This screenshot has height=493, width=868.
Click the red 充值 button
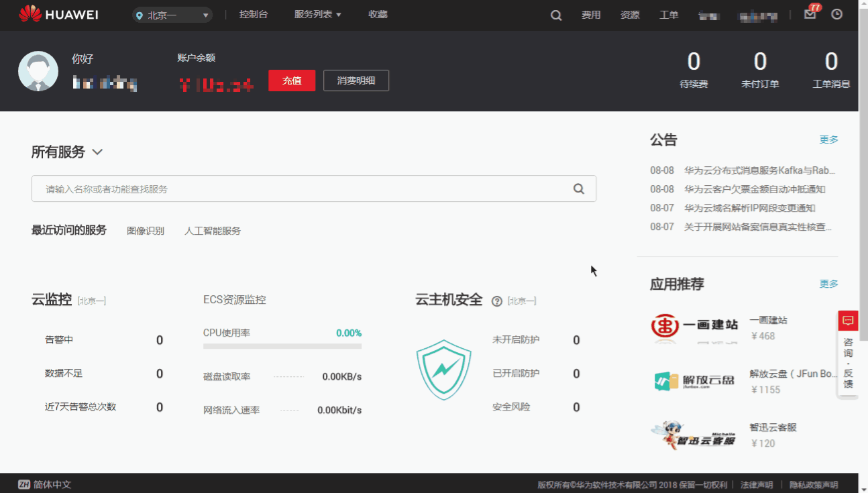[292, 80]
